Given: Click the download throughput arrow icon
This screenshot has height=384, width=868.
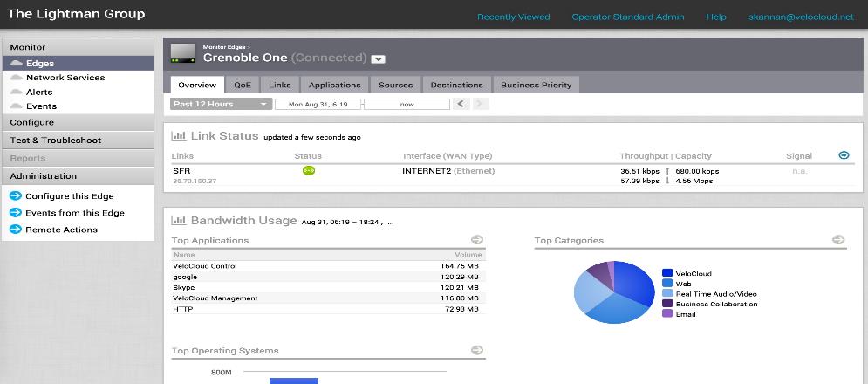Looking at the screenshot, I should (x=667, y=181).
